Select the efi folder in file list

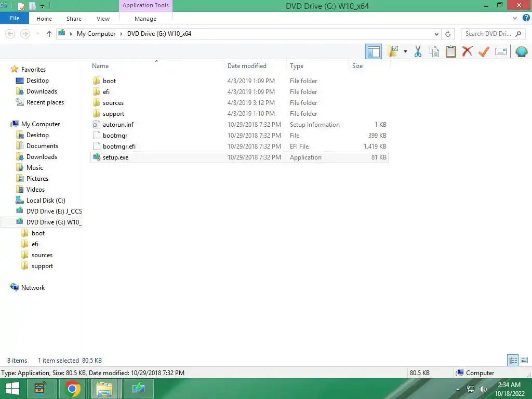click(239, 91)
